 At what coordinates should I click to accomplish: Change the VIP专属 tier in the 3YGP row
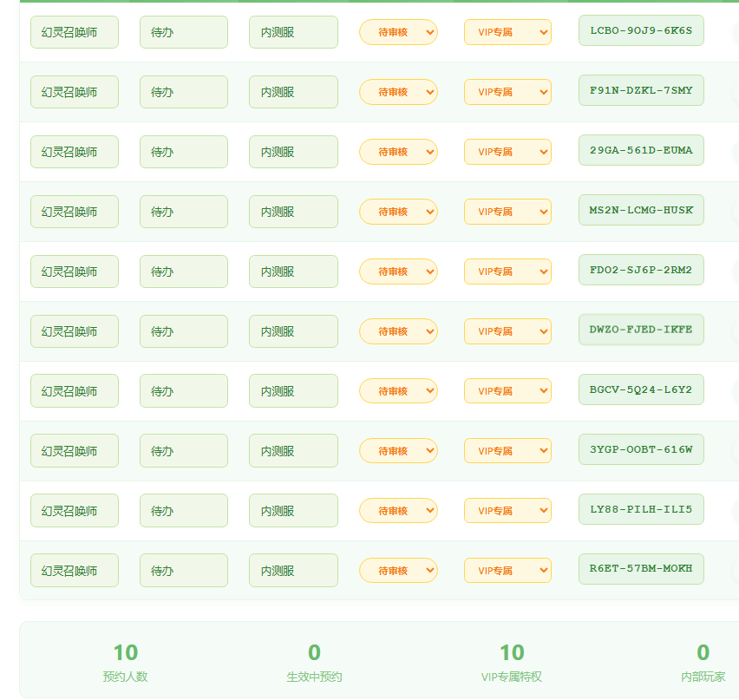(x=507, y=451)
